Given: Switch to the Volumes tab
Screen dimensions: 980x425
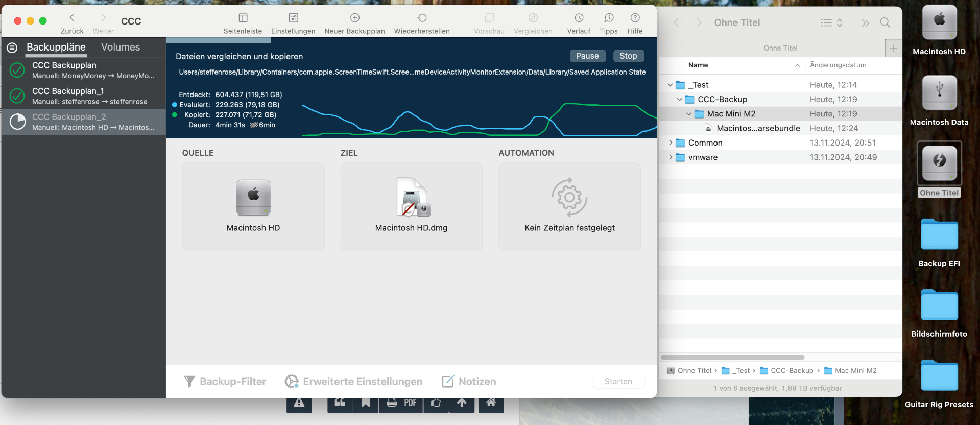Looking at the screenshot, I should click(121, 47).
